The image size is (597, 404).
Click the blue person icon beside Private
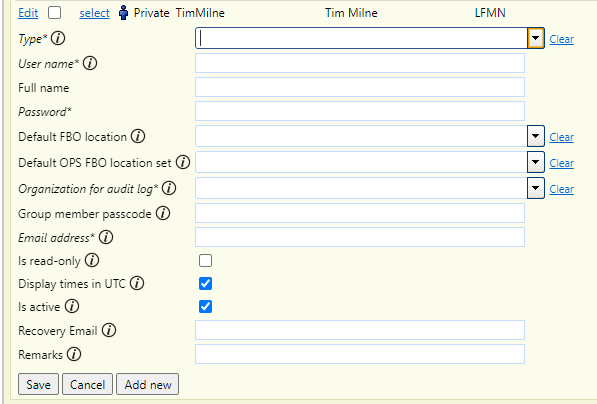(x=123, y=13)
